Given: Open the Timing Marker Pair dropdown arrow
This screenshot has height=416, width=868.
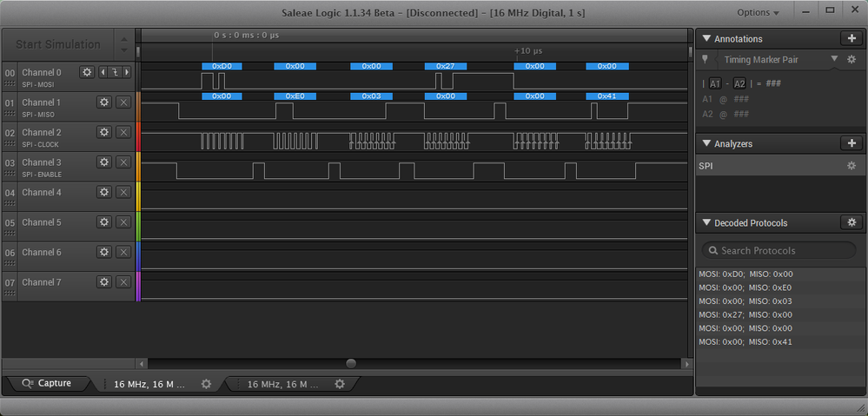Looking at the screenshot, I should pos(834,59).
